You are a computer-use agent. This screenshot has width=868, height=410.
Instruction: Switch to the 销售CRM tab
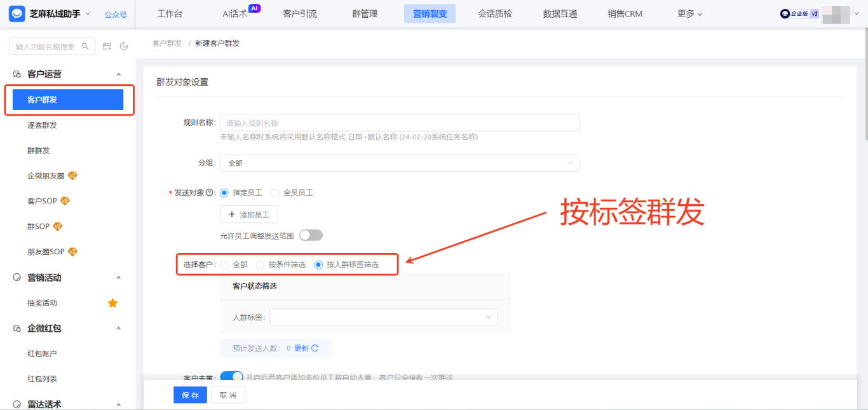coord(625,13)
